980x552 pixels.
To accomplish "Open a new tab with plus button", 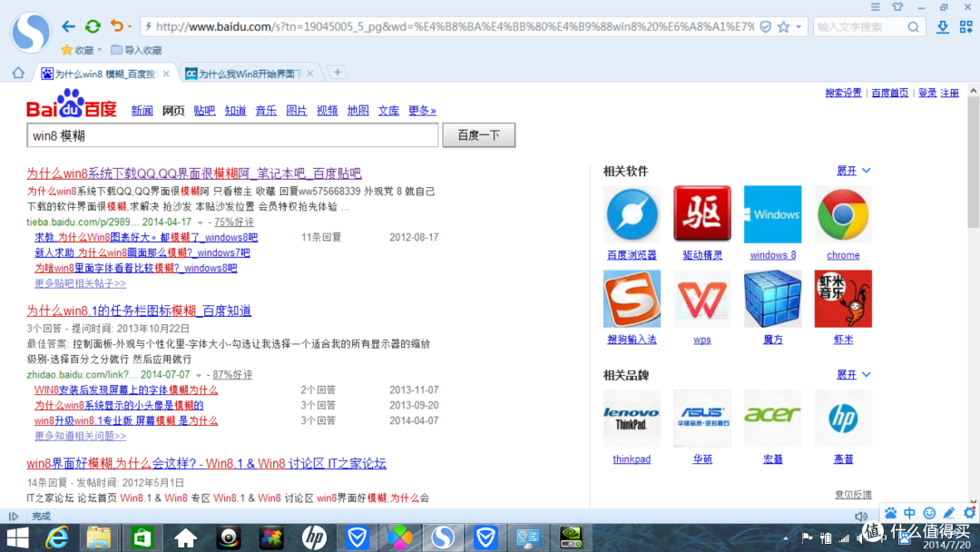I will 338,73.
